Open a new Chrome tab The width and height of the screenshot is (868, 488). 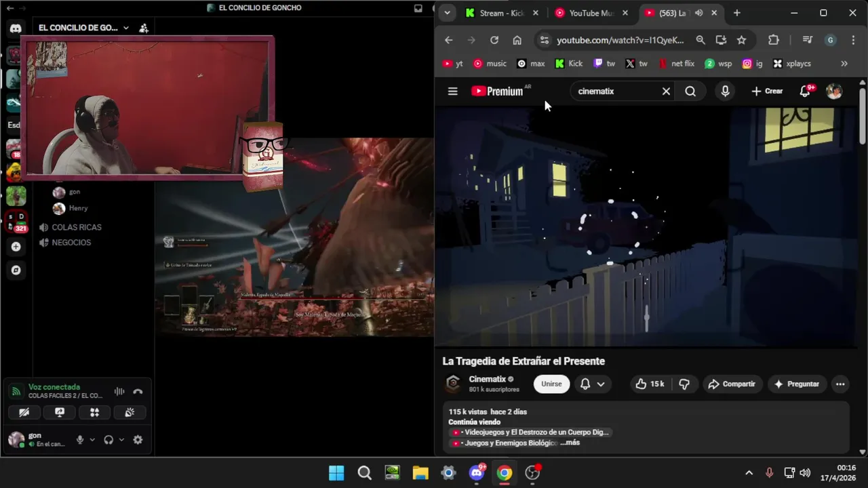coord(736,13)
